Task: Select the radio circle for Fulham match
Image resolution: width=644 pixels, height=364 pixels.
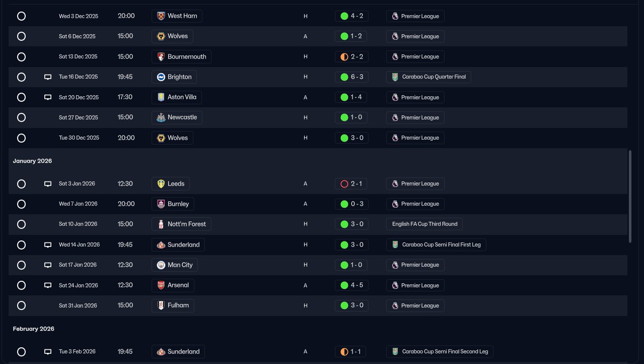Action: (x=21, y=306)
